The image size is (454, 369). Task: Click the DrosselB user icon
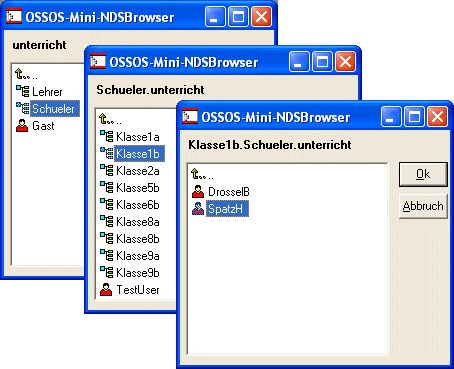[x=198, y=192]
